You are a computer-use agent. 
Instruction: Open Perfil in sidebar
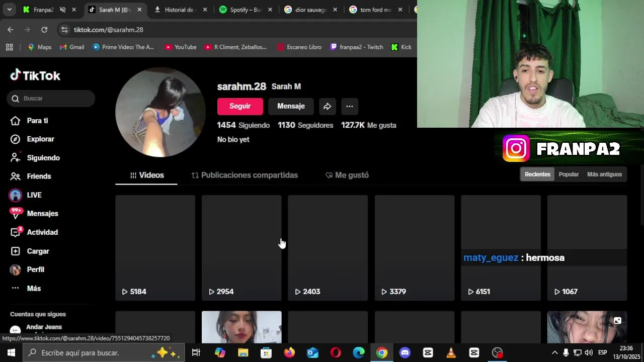click(28, 269)
